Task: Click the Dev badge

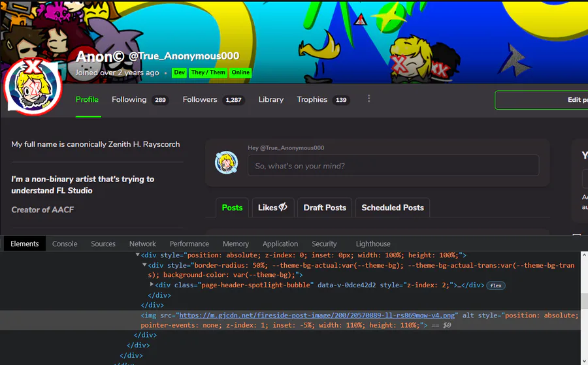Action: [x=180, y=72]
